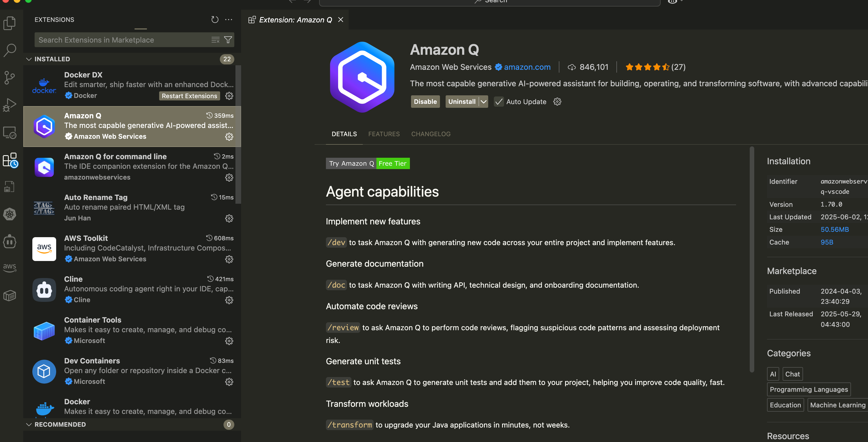This screenshot has width=868, height=442.
Task: Open the Uninstall dropdown arrow
Action: (484, 102)
